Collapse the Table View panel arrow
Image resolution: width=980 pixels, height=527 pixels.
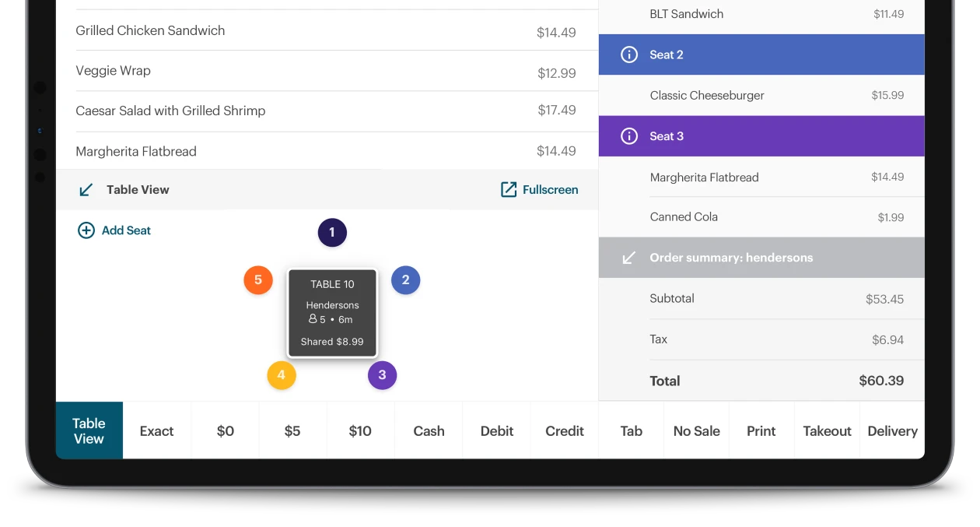coord(86,189)
